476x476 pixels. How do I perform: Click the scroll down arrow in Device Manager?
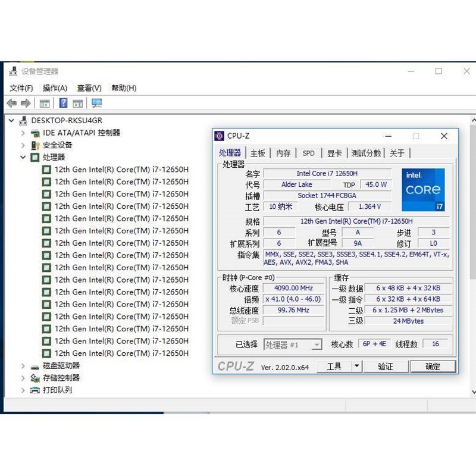pyautogui.click(x=473, y=392)
